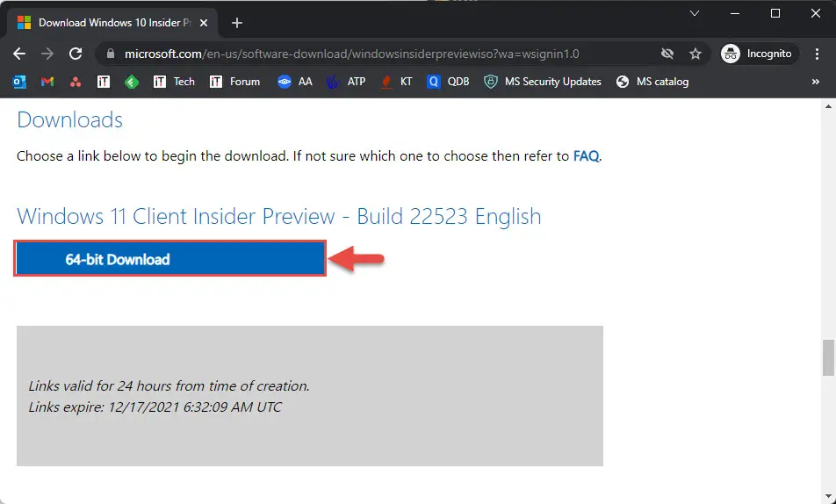Minimize the Chrome window

pos(735,14)
